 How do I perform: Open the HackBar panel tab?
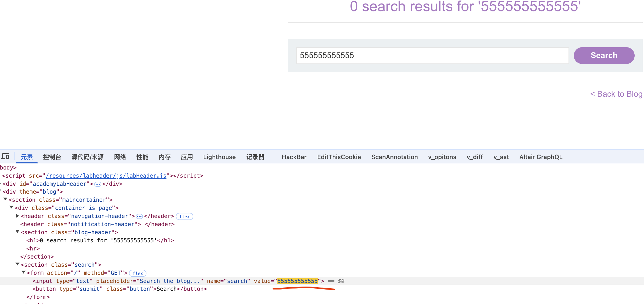pos(294,157)
